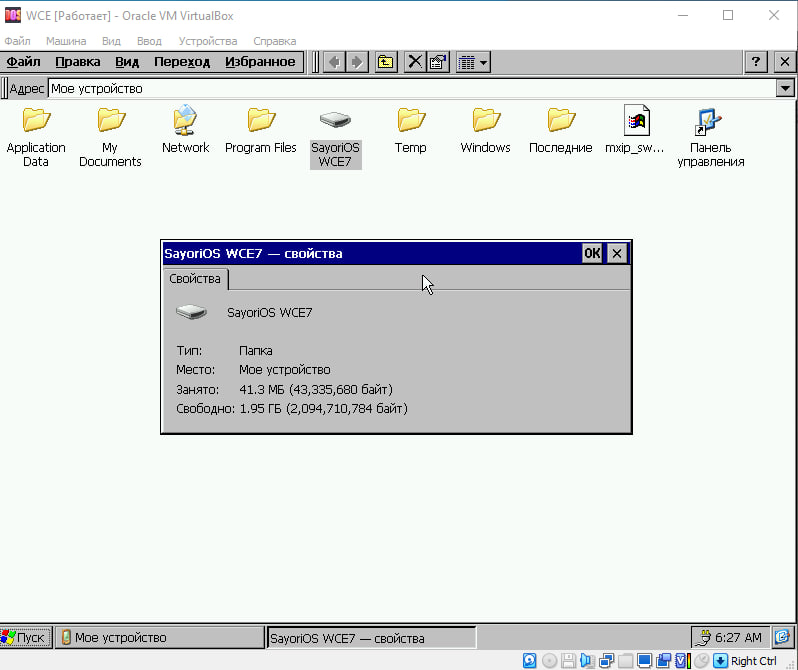Select the Последние folder
The width and height of the screenshot is (798, 670).
click(560, 130)
